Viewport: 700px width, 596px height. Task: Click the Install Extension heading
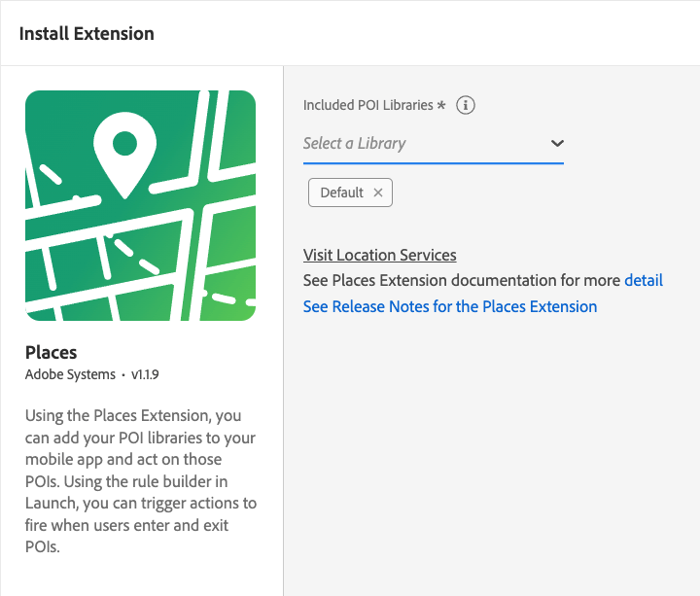[x=87, y=33]
